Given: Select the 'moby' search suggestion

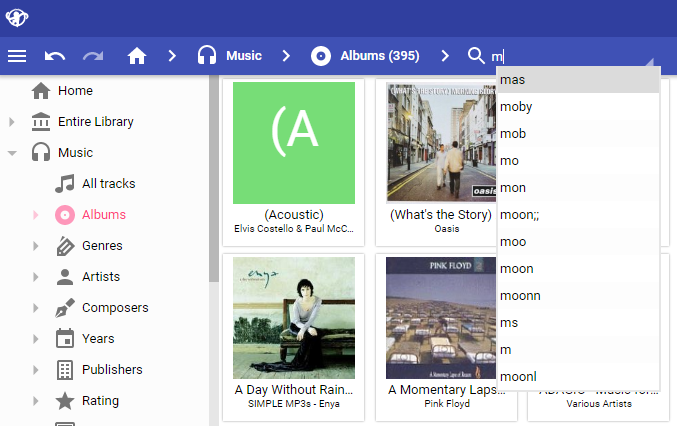Looking at the screenshot, I should [x=516, y=107].
